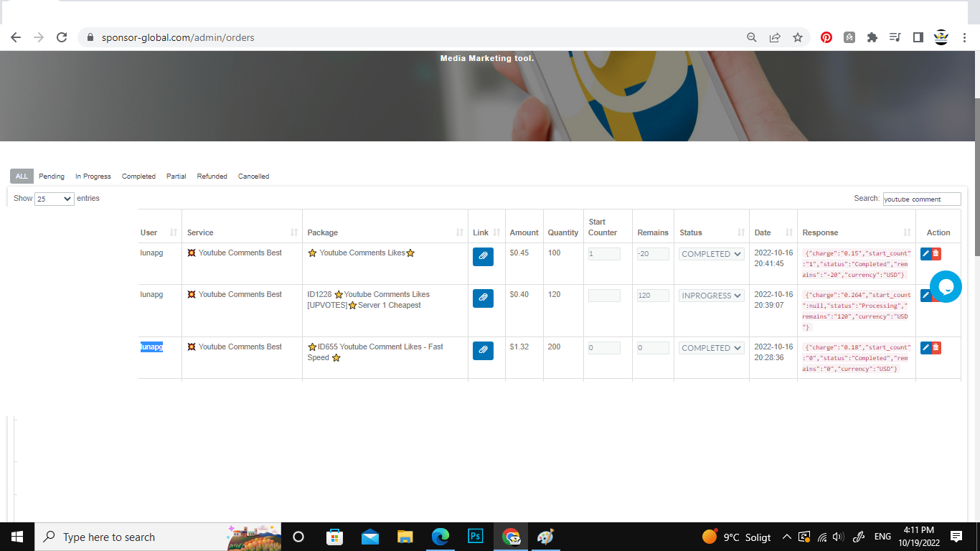The height and width of the screenshot is (551, 980).
Task: Delete the order dated 20:41:45
Action: [936, 253]
